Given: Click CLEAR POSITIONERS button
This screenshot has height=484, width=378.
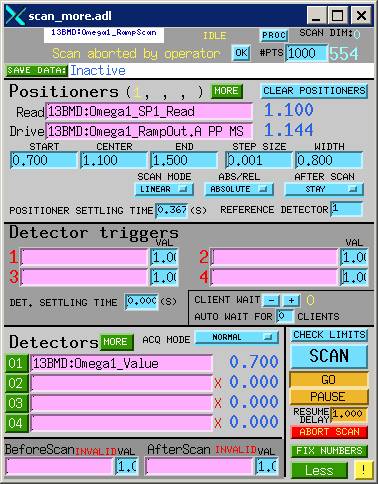Looking at the screenshot, I should click(314, 91).
